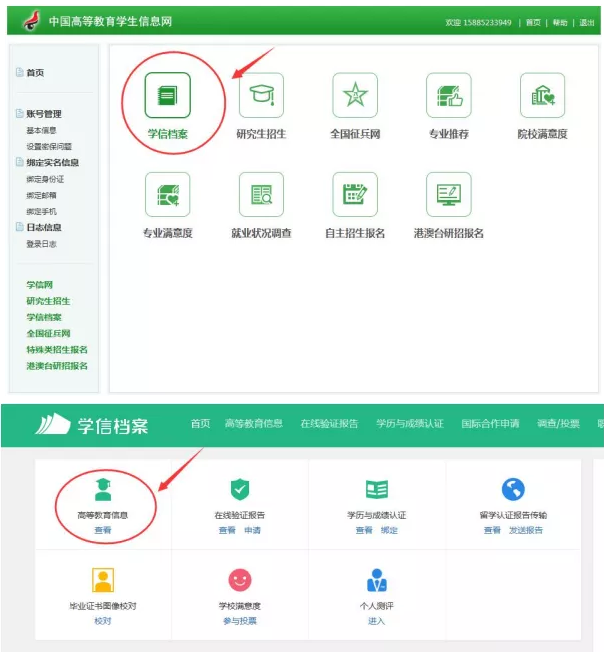Follow the green 学信网 sidebar link
Viewport: 604px width, 656px height.
40,285
